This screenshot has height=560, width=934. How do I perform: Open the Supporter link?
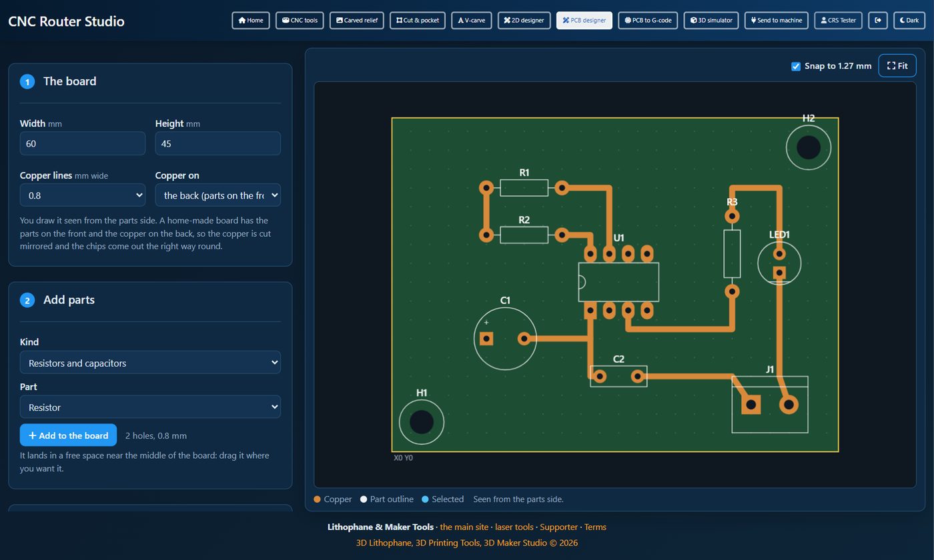558,527
